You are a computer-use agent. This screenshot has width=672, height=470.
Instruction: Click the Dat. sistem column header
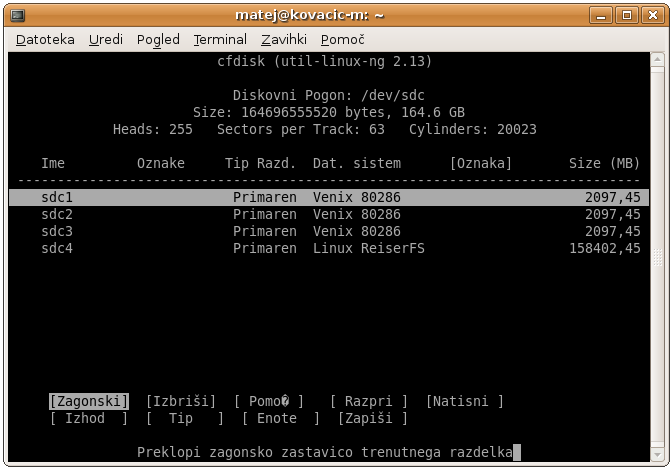tap(357, 163)
